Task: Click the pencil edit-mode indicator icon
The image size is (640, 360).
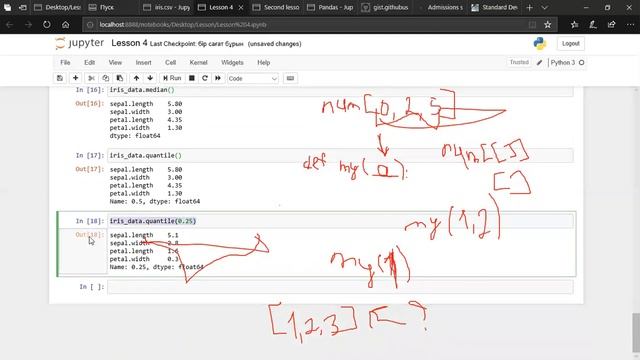Action: pos(539,62)
